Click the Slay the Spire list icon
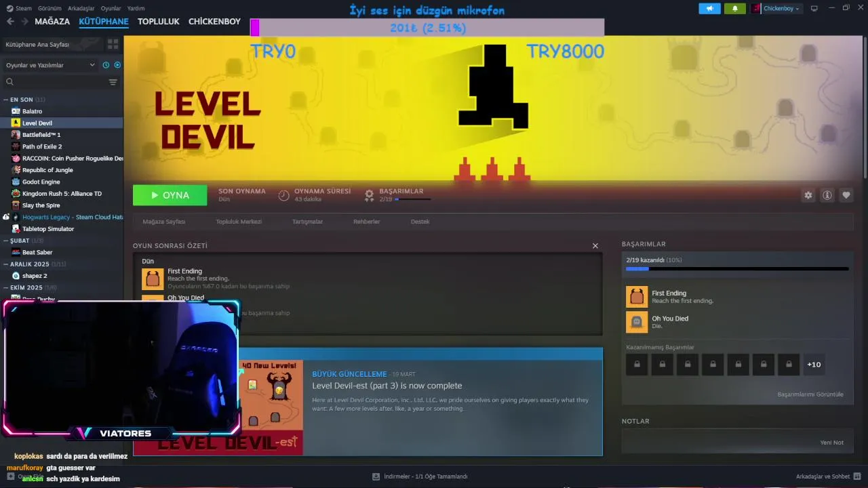The image size is (868, 488). click(x=16, y=205)
